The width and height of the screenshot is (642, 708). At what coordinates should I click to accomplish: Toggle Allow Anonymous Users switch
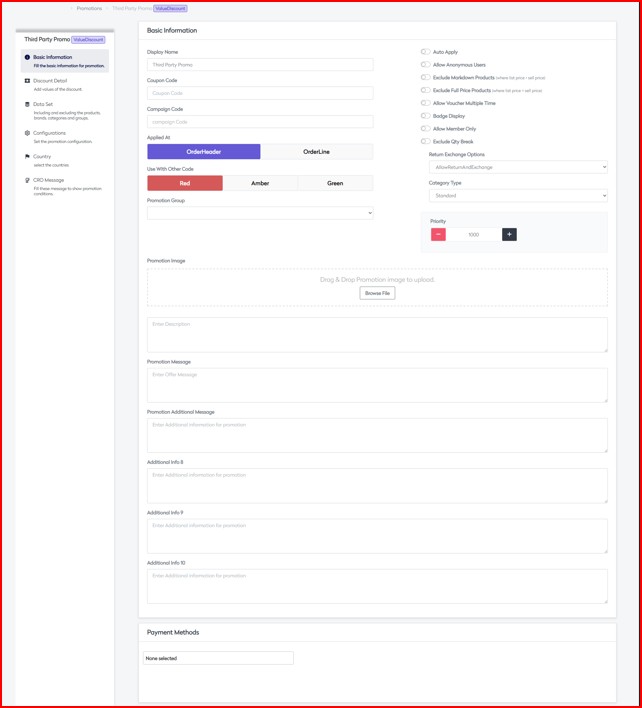[425, 65]
